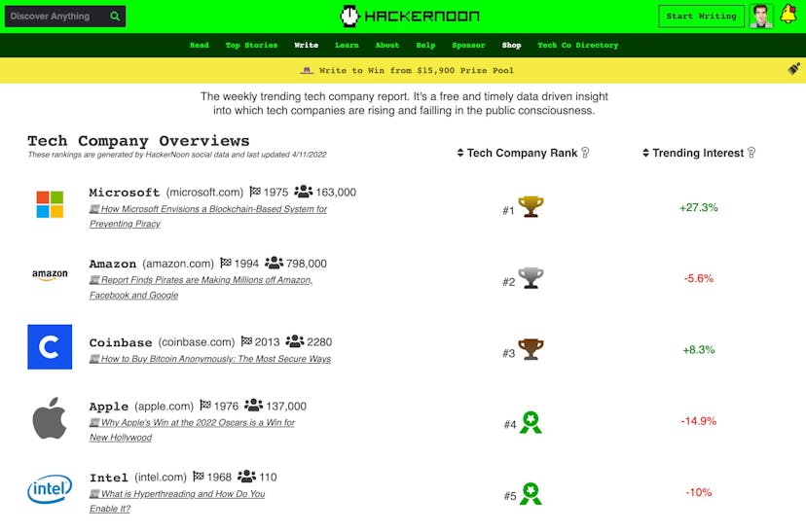The height and width of the screenshot is (532, 806).
Task: Click the Coinbase logo
Action: pos(50,346)
